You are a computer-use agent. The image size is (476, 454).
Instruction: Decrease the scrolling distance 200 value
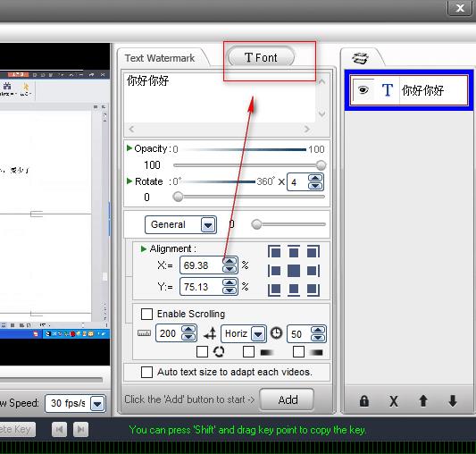click(188, 337)
